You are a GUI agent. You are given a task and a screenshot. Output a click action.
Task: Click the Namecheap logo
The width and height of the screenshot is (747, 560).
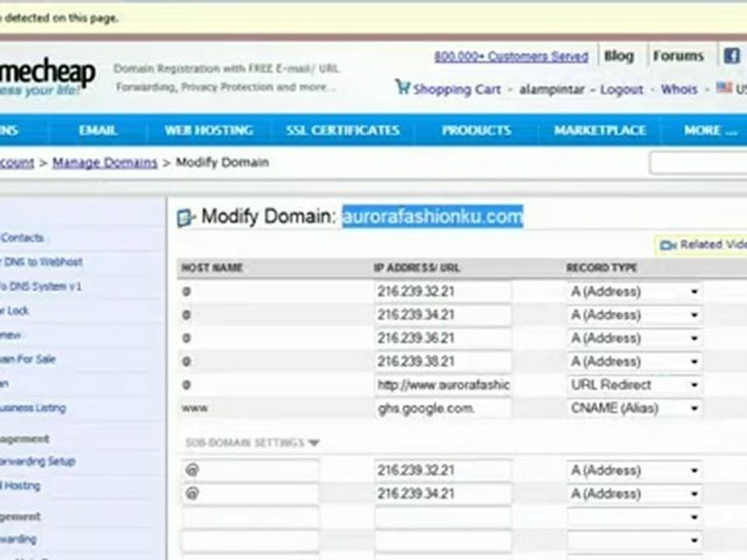pos(47,76)
